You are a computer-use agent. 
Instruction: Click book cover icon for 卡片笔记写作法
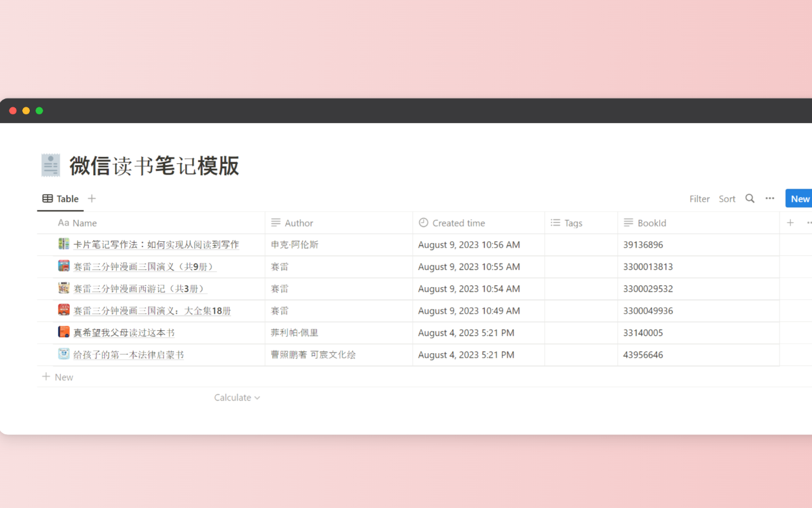coord(63,244)
